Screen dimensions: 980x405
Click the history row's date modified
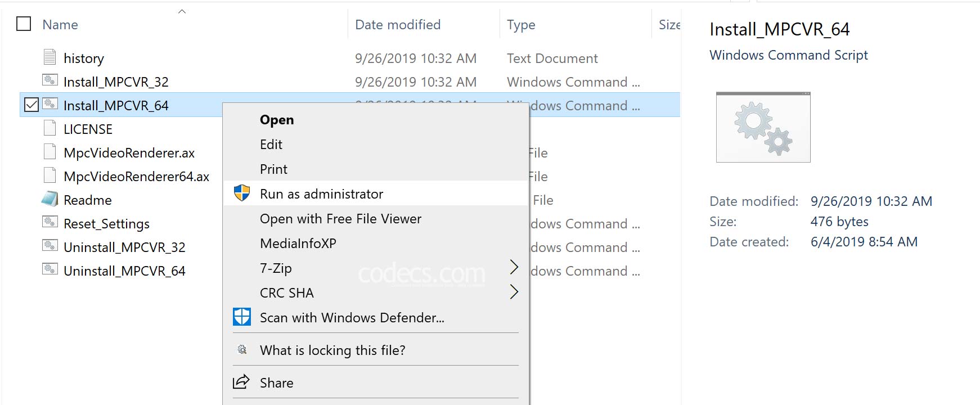416,58
